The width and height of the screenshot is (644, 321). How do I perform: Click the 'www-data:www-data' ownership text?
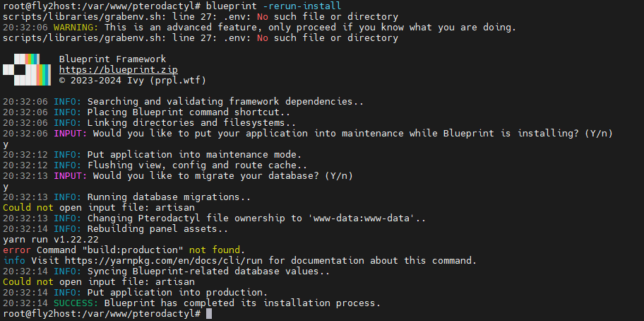pyautogui.click(x=363, y=218)
